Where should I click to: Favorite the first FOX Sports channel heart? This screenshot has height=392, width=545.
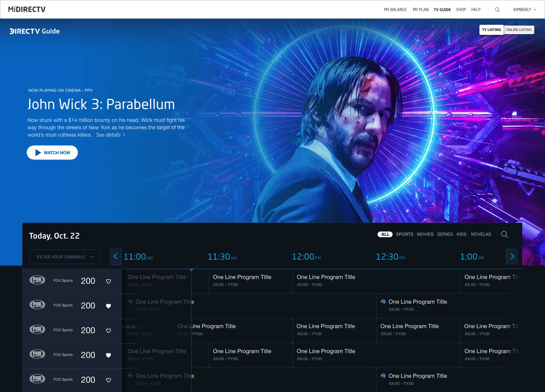[x=108, y=281]
